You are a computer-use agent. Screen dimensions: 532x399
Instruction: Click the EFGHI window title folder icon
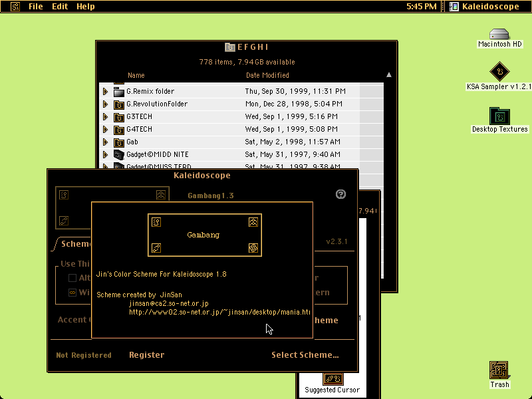[x=229, y=47]
